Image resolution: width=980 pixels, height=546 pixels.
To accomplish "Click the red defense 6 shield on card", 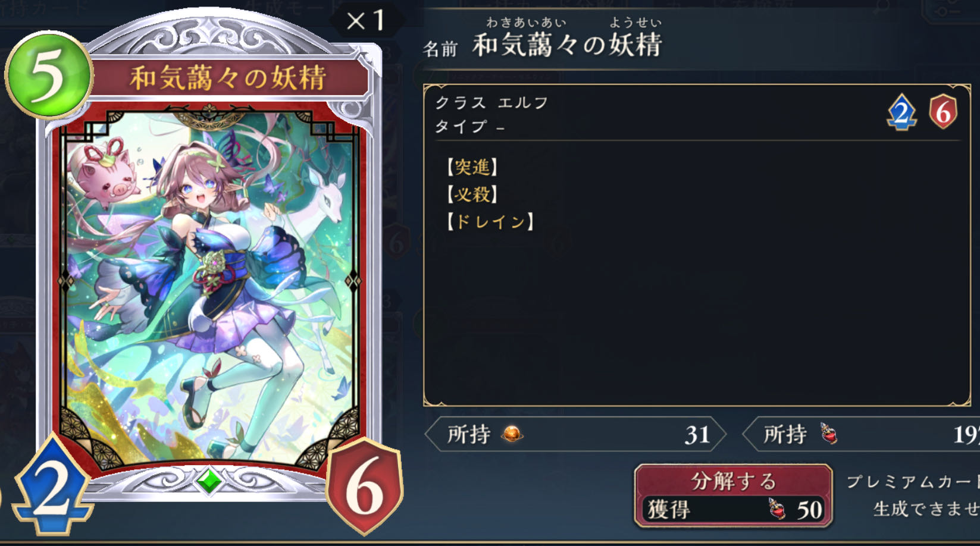I will coord(364,487).
